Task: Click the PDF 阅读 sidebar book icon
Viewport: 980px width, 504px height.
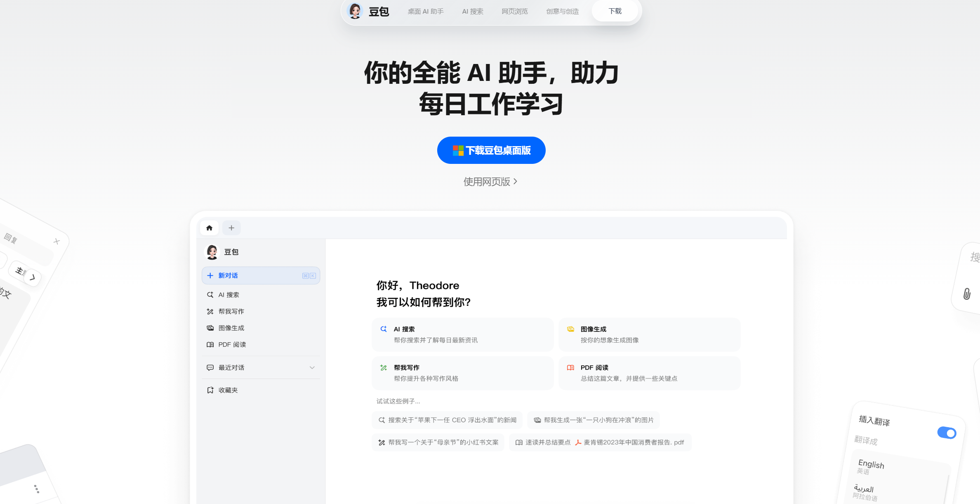Action: [210, 344]
